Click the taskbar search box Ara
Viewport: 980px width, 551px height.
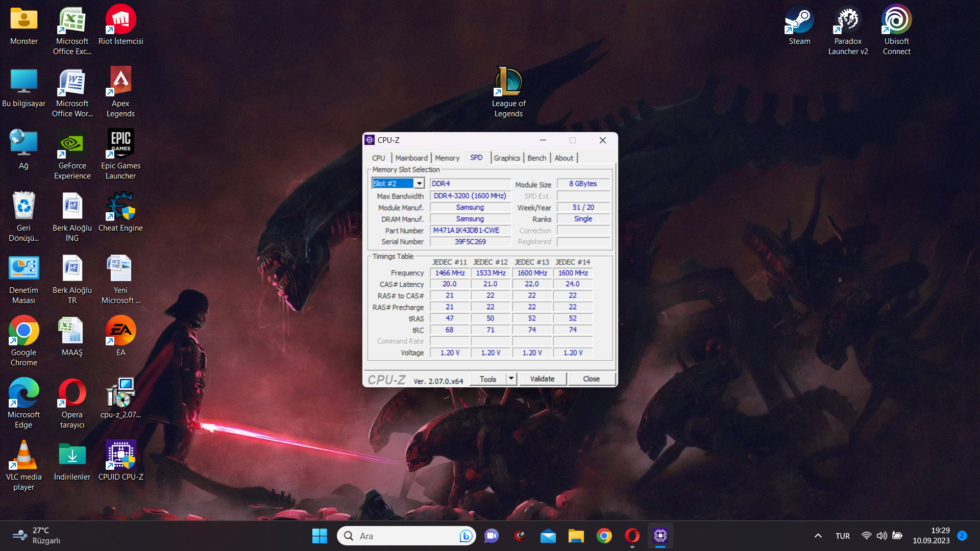pos(403,536)
